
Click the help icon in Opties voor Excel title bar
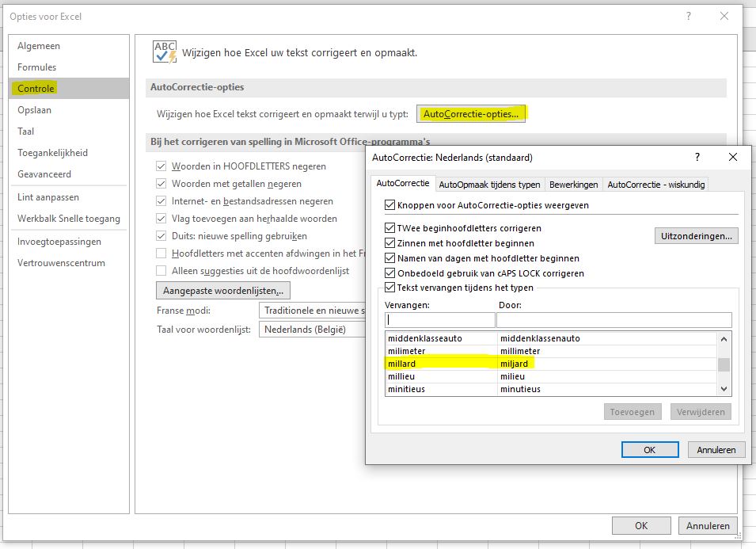689,16
